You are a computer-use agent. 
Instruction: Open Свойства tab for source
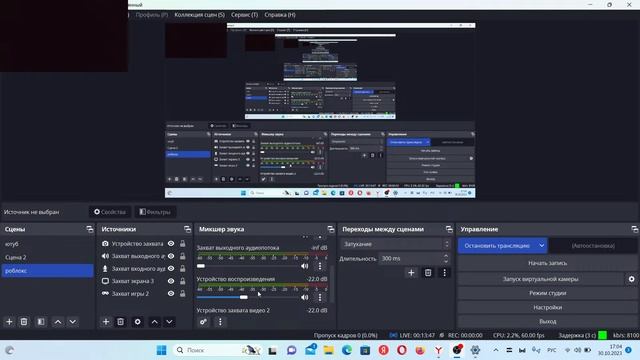coord(110,212)
